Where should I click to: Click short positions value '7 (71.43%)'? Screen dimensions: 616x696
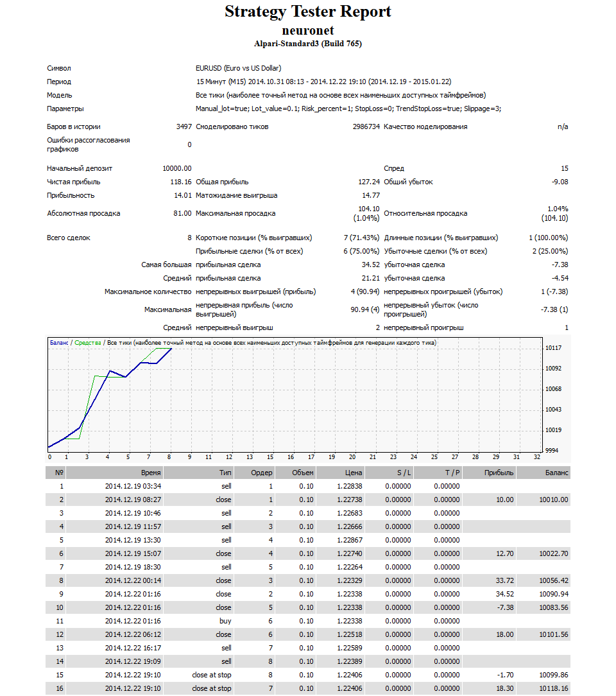[361, 238]
